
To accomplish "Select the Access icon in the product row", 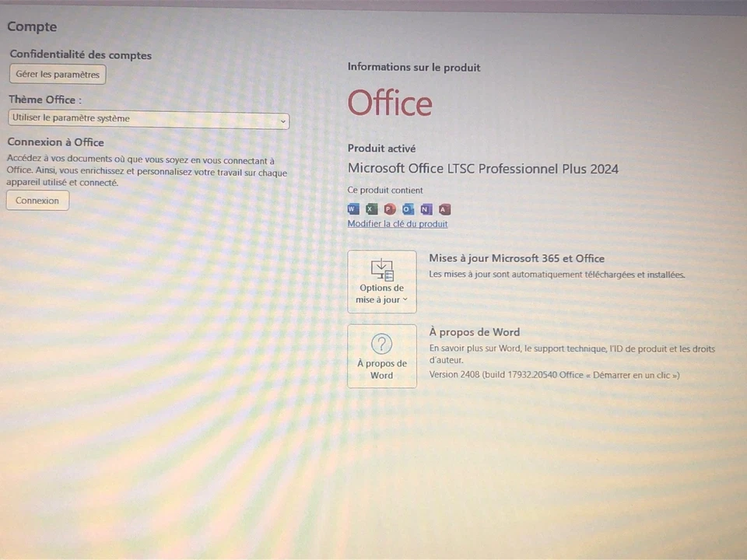I will coord(444,208).
